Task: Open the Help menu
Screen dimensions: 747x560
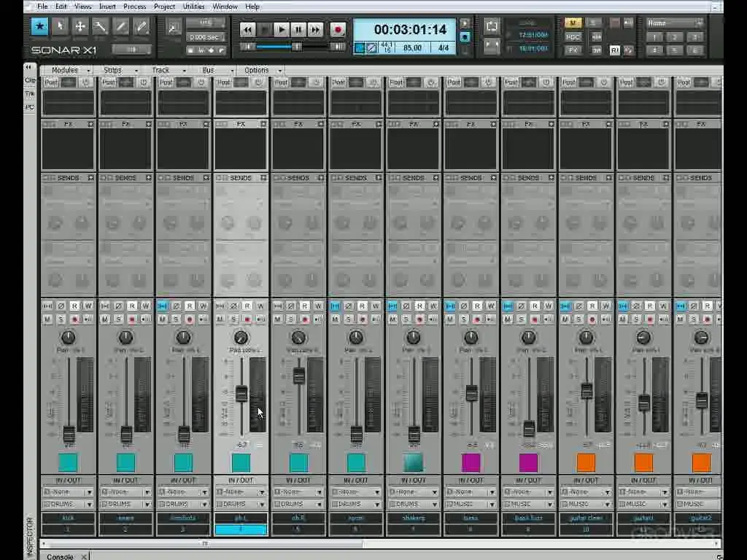Action: coord(252,7)
